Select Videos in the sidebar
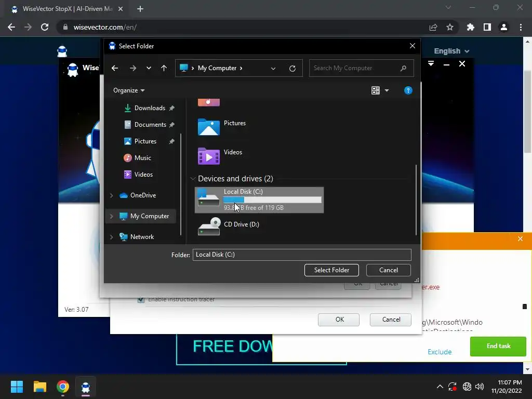 [x=143, y=175]
